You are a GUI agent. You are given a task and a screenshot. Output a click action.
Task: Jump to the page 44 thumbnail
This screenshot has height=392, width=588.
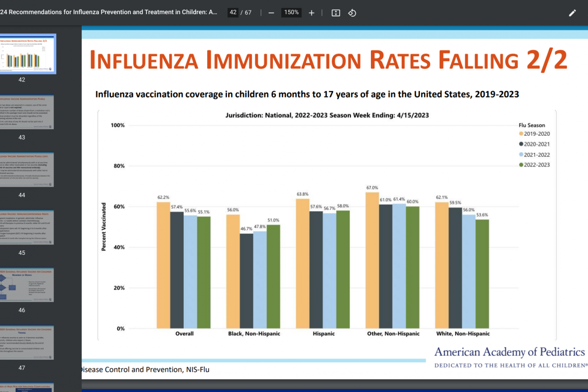point(26,169)
